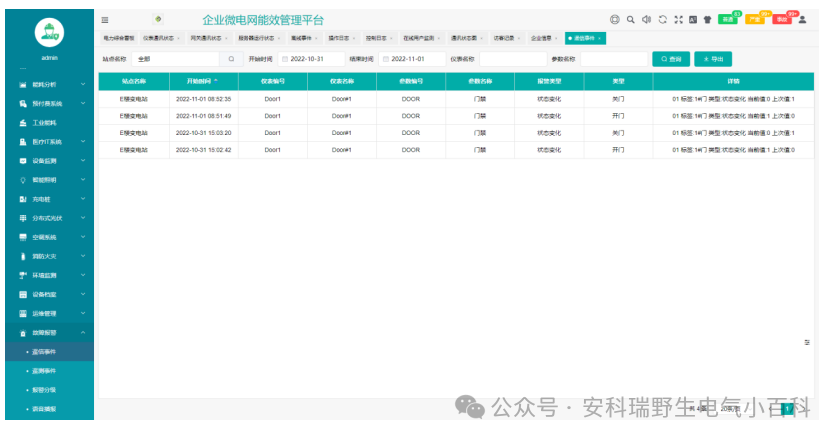
Task: Click the 消防火灾 extinguisher icon
Action: coord(22,257)
